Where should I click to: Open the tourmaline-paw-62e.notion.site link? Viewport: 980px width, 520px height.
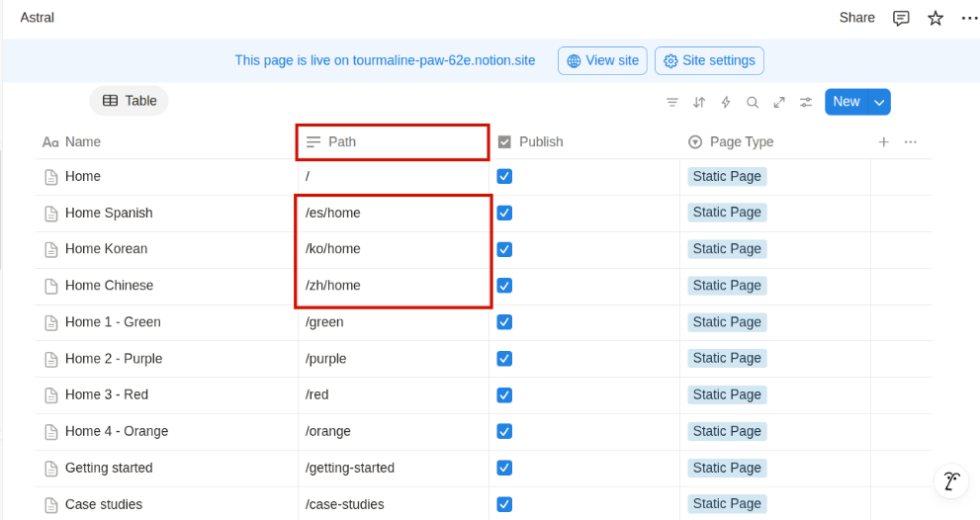[444, 60]
